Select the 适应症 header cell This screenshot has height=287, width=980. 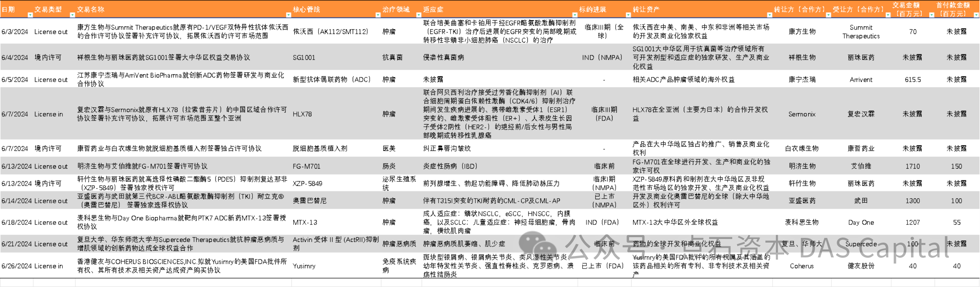click(433, 9)
